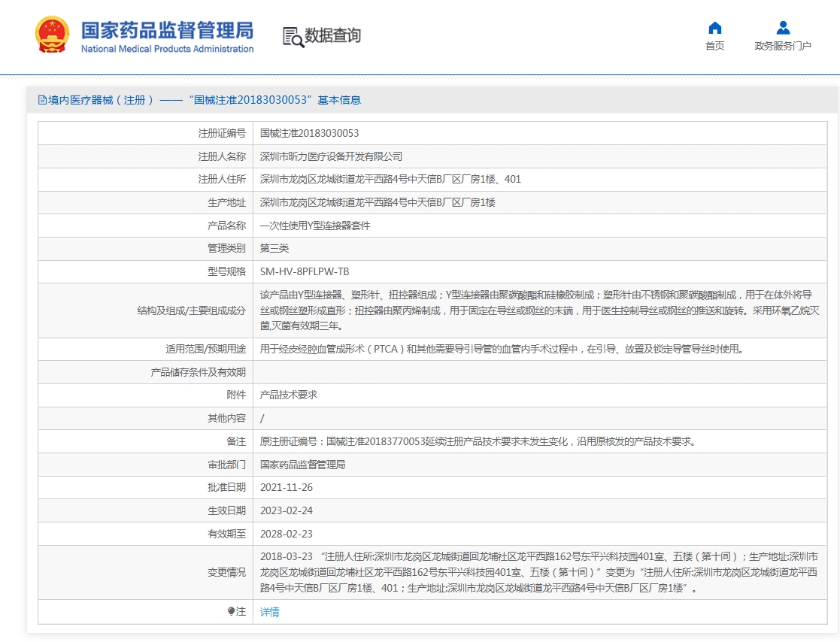This screenshot has height=642, width=840.
Task: Open the 详情 link
Action: pos(269,612)
